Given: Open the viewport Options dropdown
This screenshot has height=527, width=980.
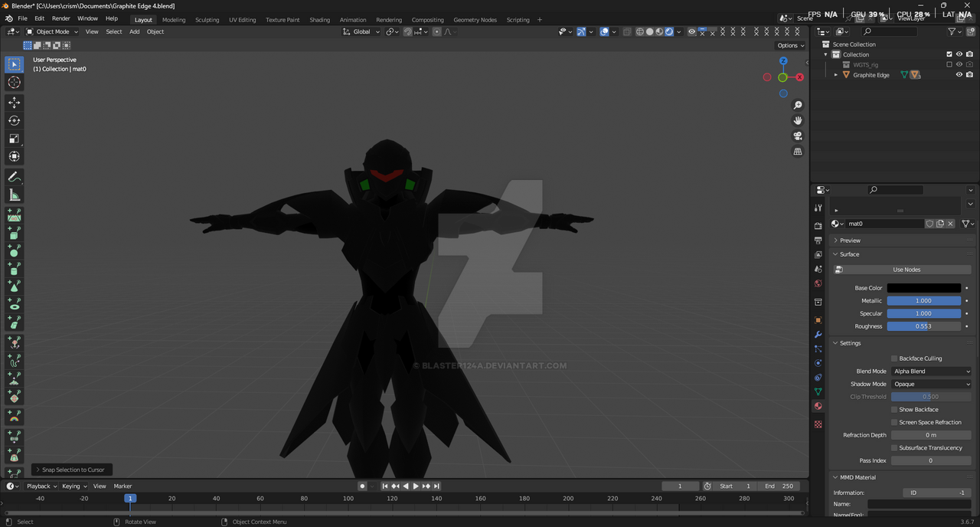Looking at the screenshot, I should [791, 45].
